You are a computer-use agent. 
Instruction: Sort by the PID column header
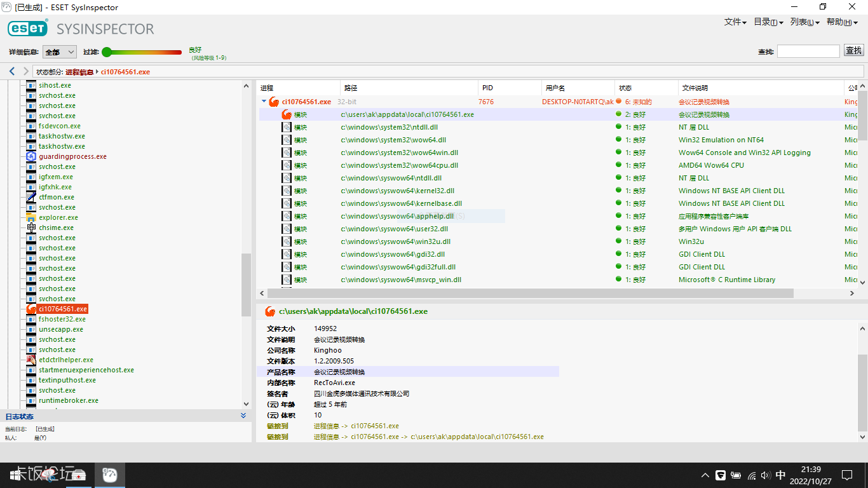(x=510, y=88)
